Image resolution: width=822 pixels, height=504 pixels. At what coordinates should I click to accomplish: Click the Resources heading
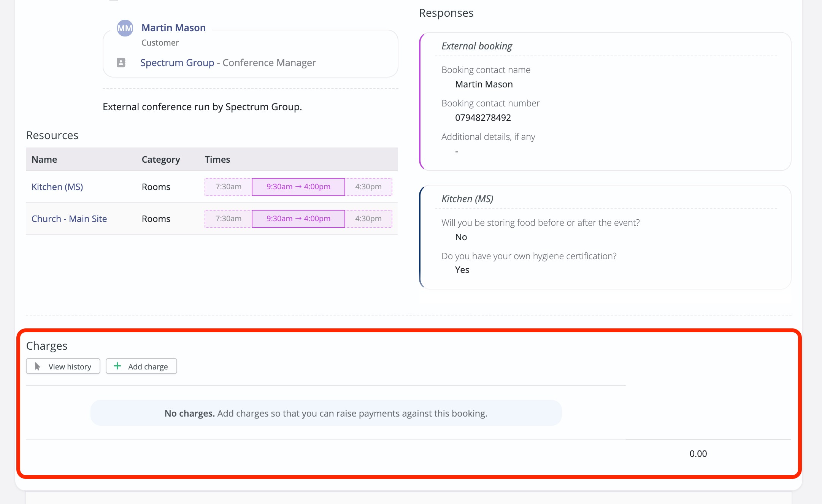coord(52,135)
